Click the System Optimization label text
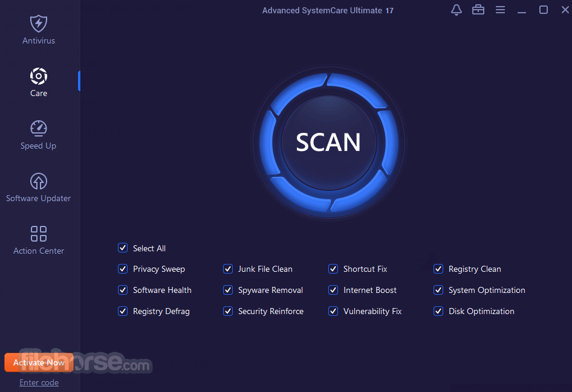Screen dimensions: 572x392 [x=487, y=291]
